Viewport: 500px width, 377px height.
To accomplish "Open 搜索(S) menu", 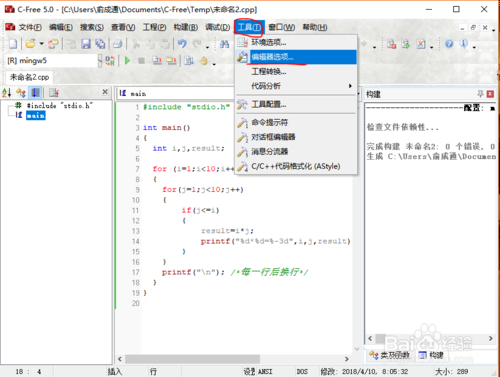I will pyautogui.click(x=92, y=27).
